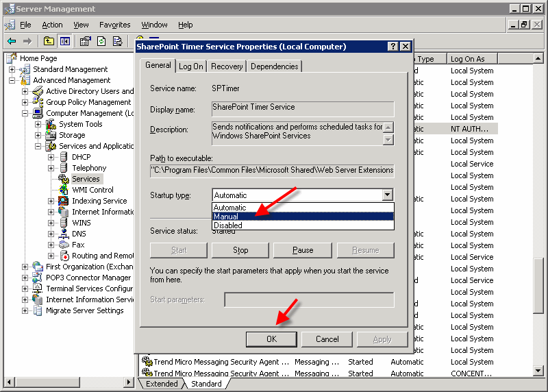Viewport: 548px width, 392px height.
Task: Switch to the Dependencies tab
Action: [x=275, y=66]
